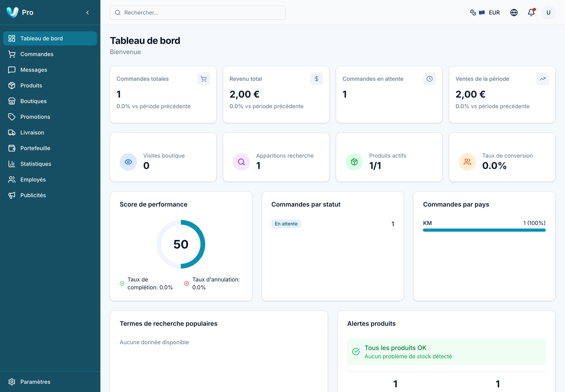Click the En attente status badge
This screenshot has width=565, height=392.
[x=286, y=224]
